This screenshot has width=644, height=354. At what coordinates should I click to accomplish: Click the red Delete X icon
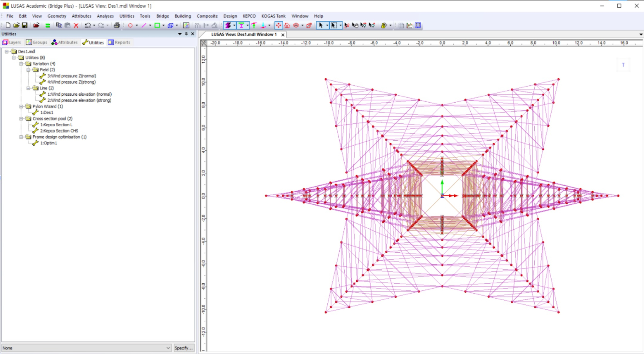click(x=76, y=25)
